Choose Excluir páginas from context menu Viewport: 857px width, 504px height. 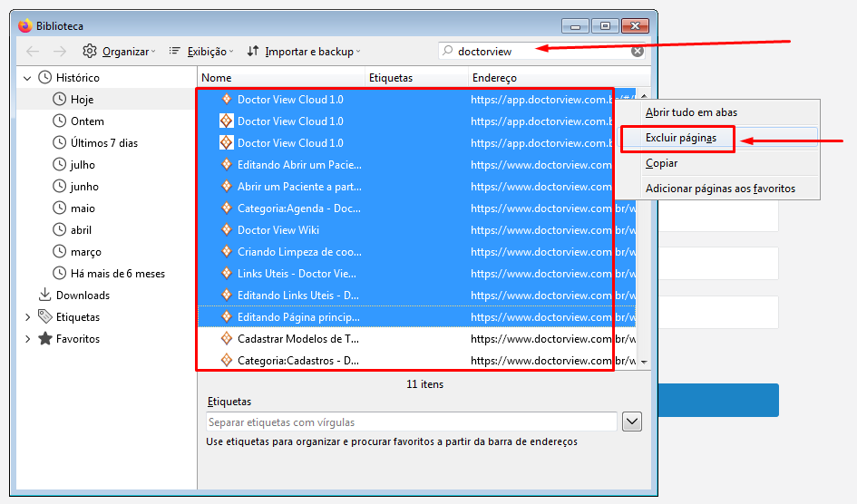(x=680, y=138)
